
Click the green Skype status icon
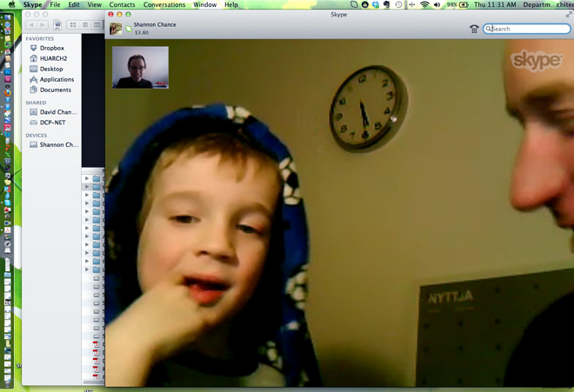click(129, 29)
